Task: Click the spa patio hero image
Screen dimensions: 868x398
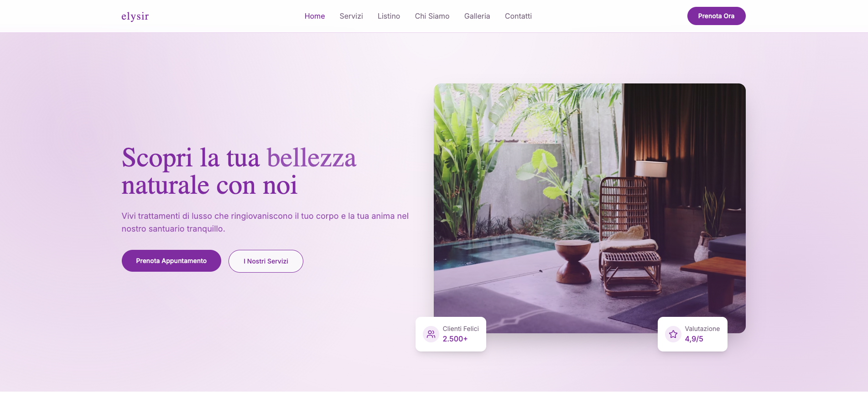Action: click(x=589, y=208)
